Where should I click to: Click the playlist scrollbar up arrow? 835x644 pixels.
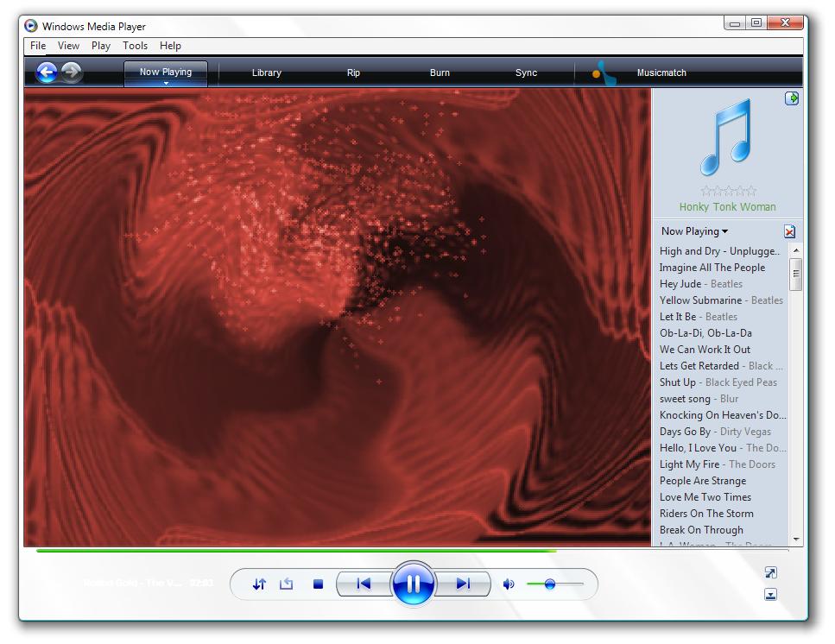[x=796, y=250]
